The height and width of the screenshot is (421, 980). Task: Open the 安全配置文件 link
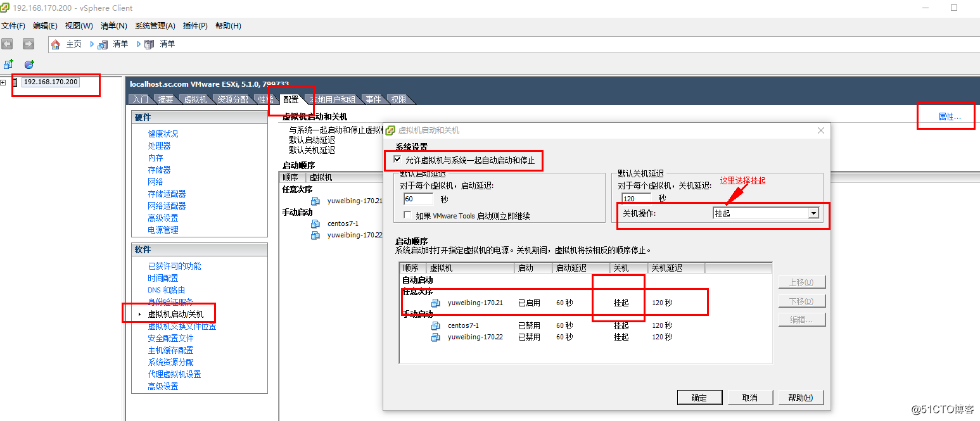pos(170,338)
